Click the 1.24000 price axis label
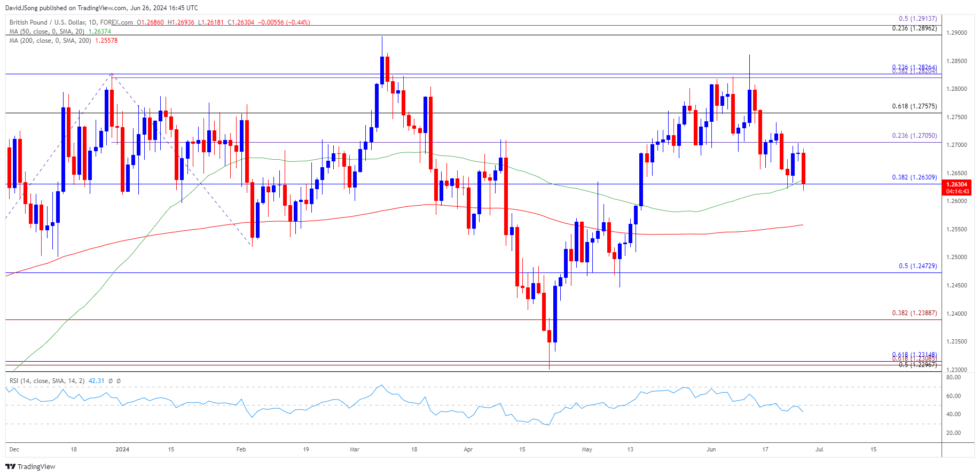This screenshot has width=980, height=476. coord(957,314)
